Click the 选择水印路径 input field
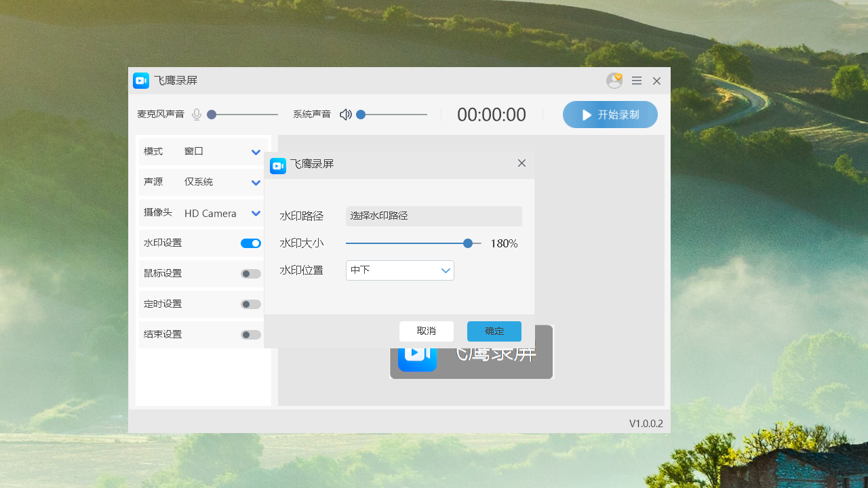This screenshot has height=488, width=868. point(433,216)
